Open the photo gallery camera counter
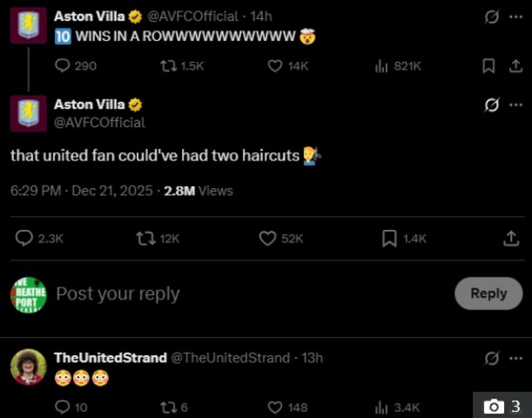 tap(503, 406)
